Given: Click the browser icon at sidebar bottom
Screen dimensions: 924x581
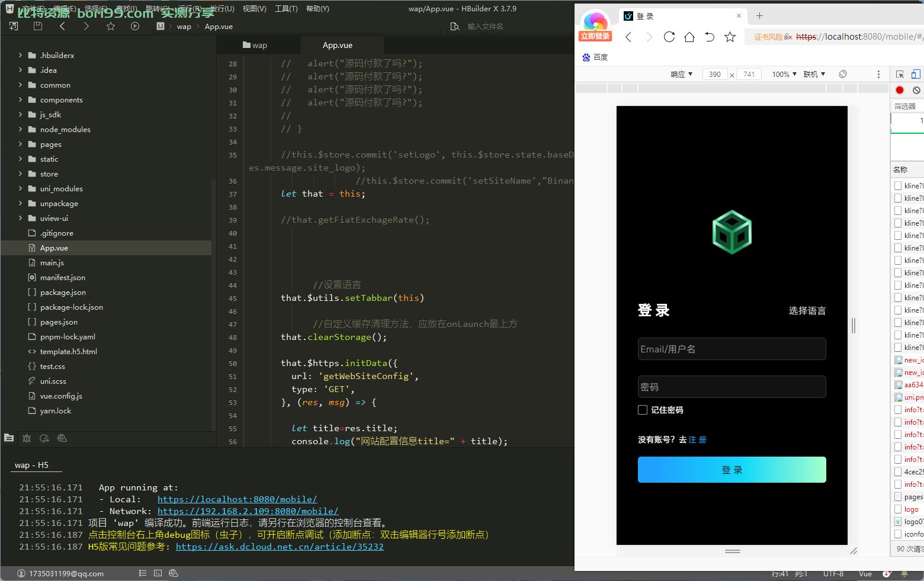Looking at the screenshot, I should 62,438.
